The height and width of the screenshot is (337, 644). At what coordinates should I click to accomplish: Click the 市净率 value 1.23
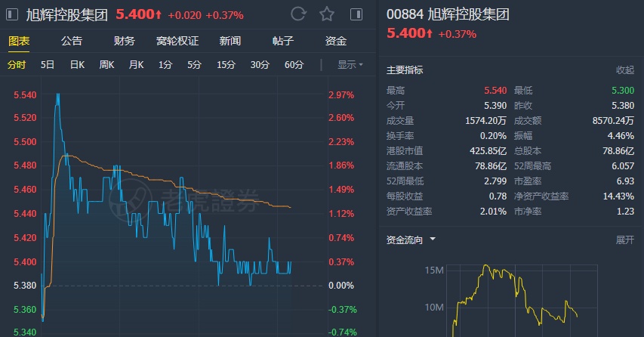click(626, 212)
